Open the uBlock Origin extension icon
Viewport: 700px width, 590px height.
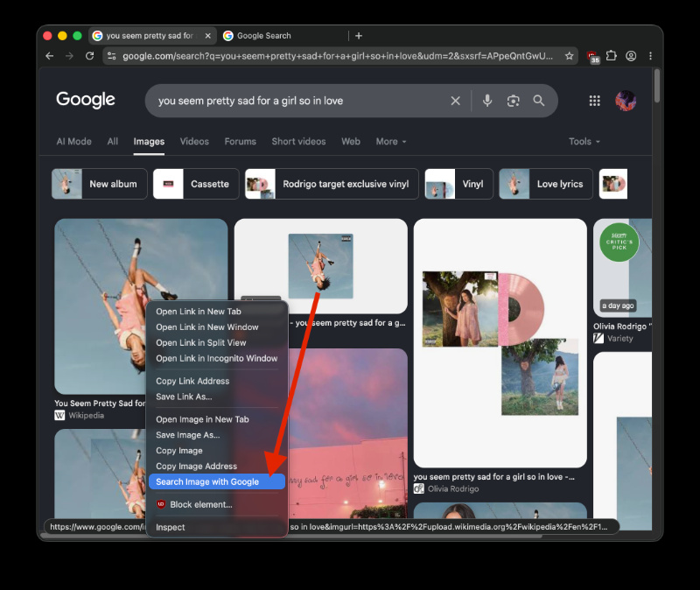click(592, 56)
